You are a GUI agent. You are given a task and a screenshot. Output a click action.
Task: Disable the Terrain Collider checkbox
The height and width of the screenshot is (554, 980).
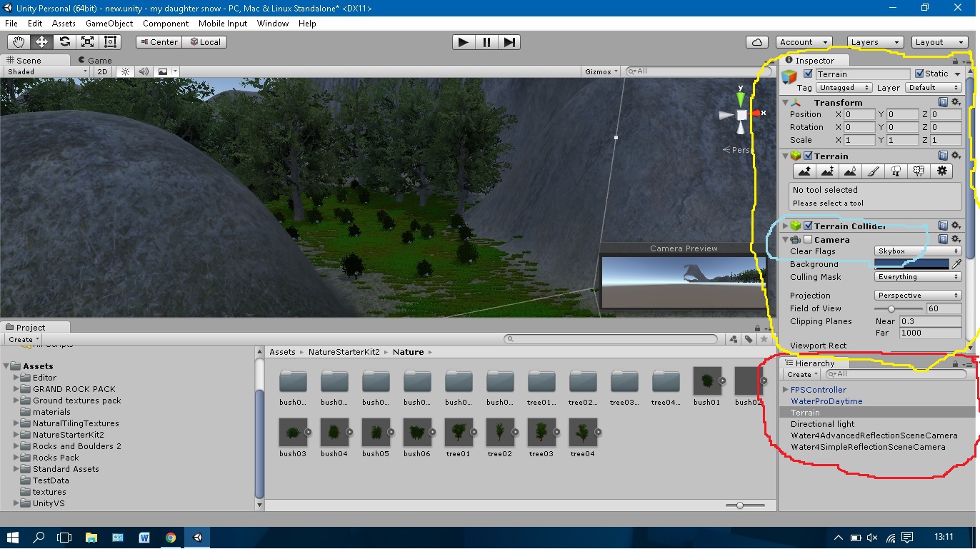808,226
